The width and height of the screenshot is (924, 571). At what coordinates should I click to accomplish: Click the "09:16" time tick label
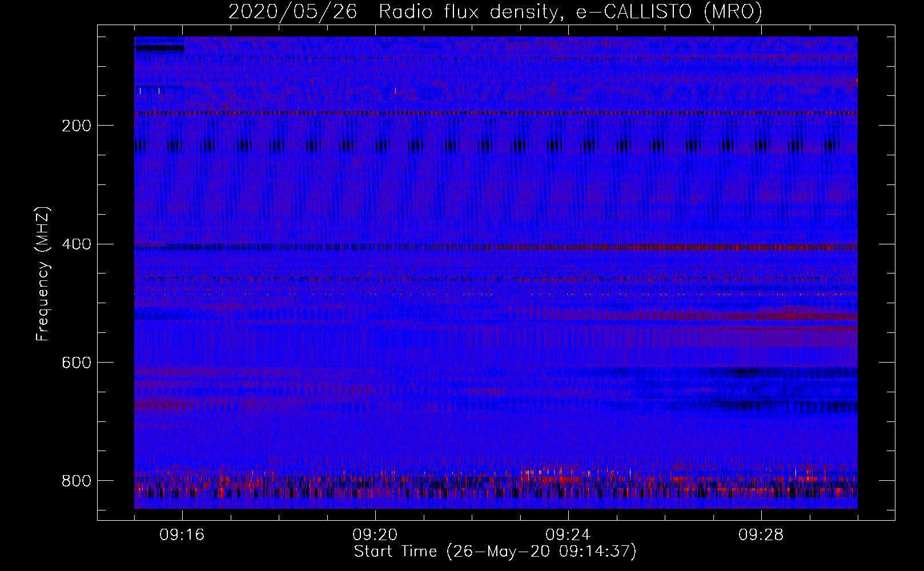pos(182,535)
